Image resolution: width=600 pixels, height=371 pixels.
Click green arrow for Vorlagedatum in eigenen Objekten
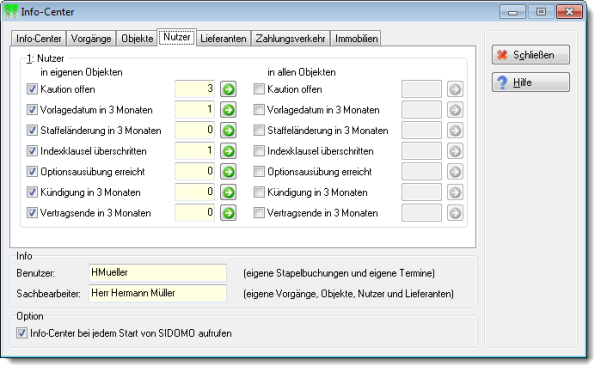pos(228,110)
